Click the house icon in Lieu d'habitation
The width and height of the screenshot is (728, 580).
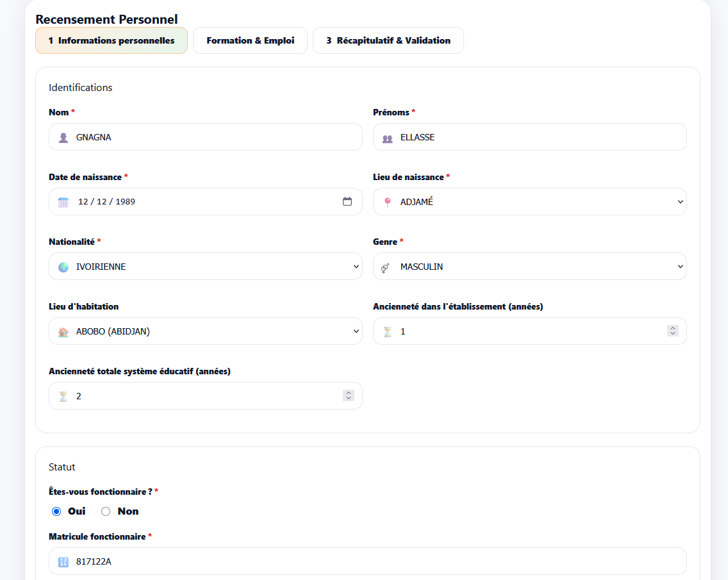pos(63,332)
